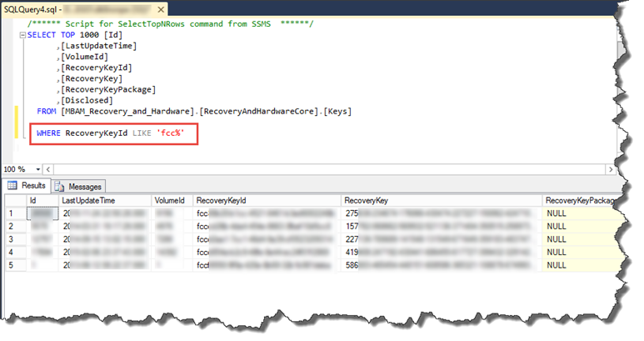
Task: Click the LIKE keyword in the query
Action: (142, 133)
